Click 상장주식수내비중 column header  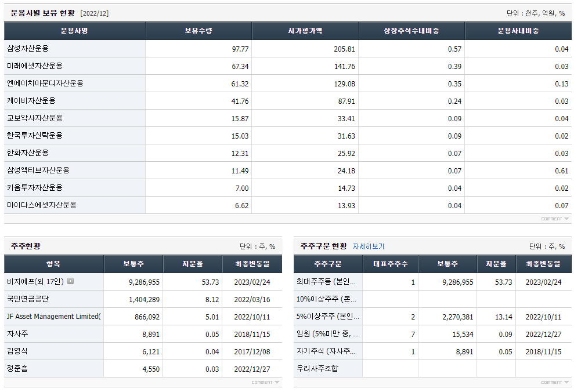pos(411,31)
